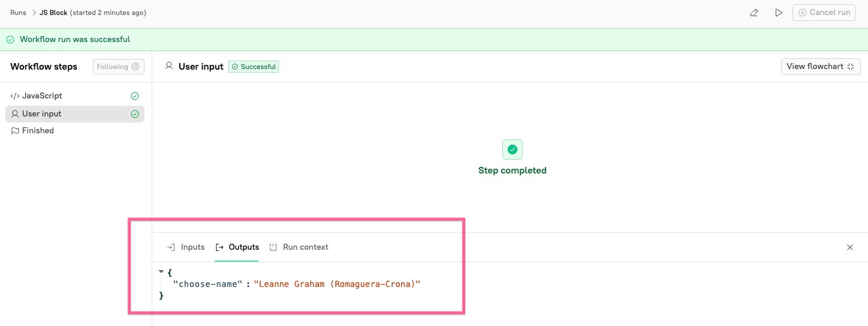Close the outputs panel with X
Viewport: 868px width, 326px height.
[x=850, y=247]
